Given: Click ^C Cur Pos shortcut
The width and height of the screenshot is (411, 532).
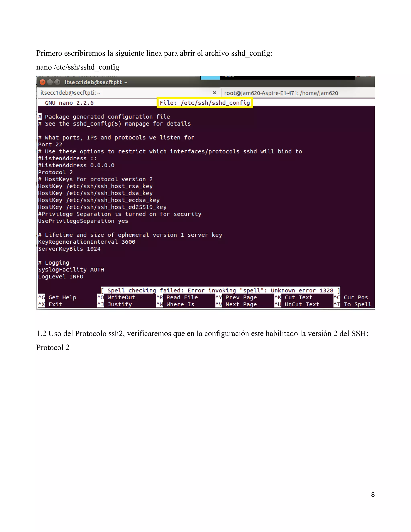Looking at the screenshot, I should pos(351,298).
